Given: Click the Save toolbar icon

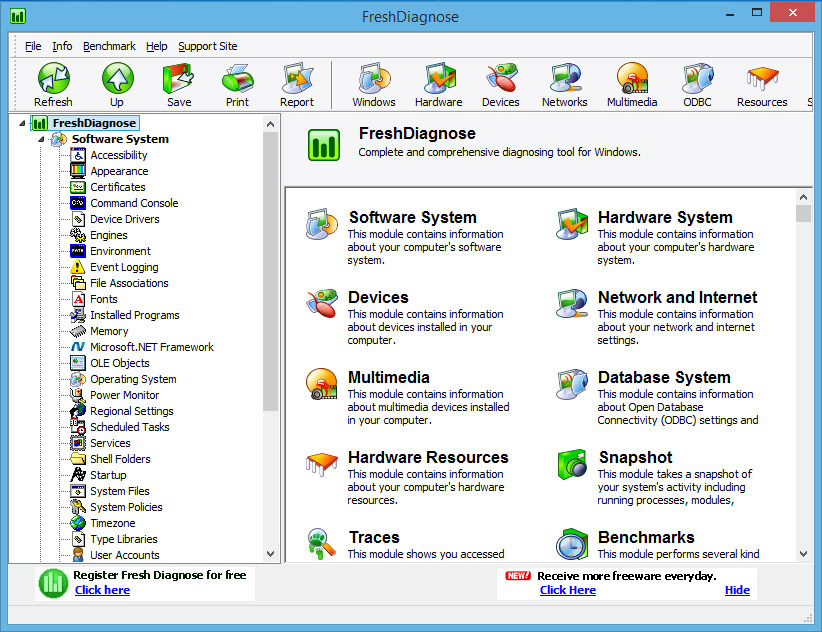Looking at the screenshot, I should [x=179, y=79].
